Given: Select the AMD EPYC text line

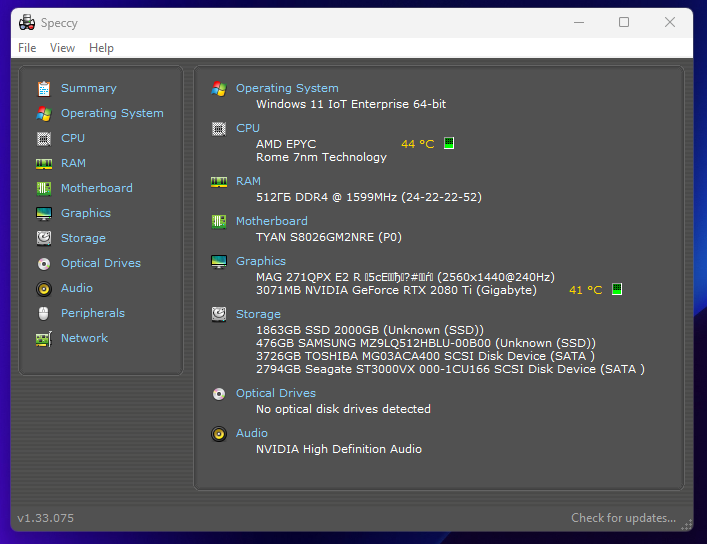Looking at the screenshot, I should [286, 144].
